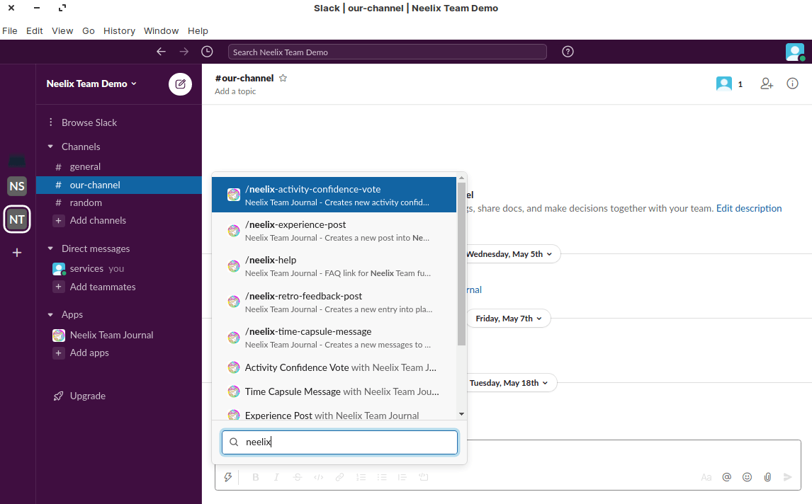
Task: Open user profile avatar in top bar
Action: tap(795, 52)
